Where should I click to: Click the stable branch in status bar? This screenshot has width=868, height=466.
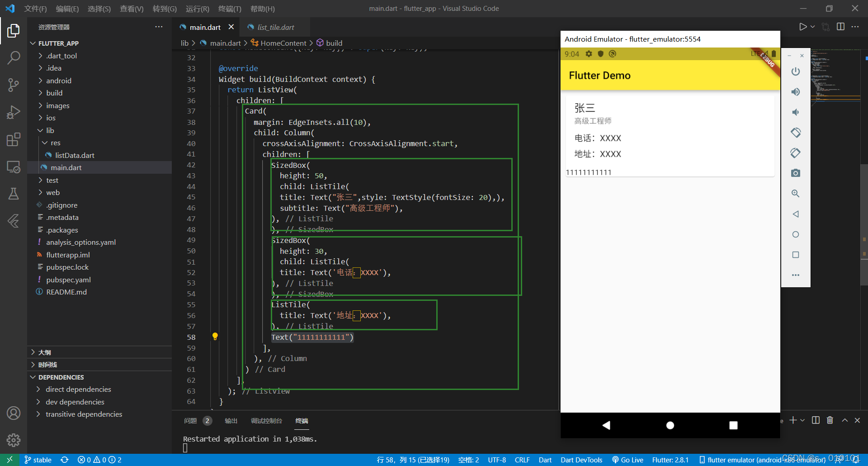[x=38, y=460]
